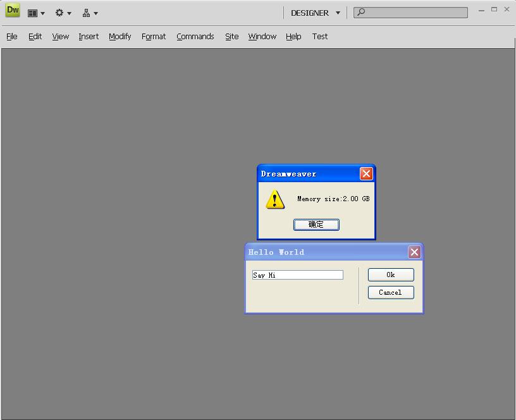Open the Format menu
This screenshot has height=420, width=516.
[x=154, y=37]
